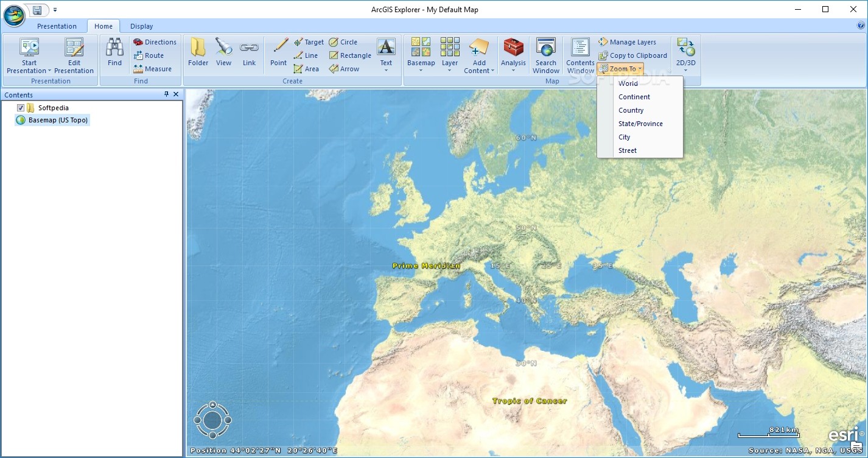Select the Point drawing tool

279,52
